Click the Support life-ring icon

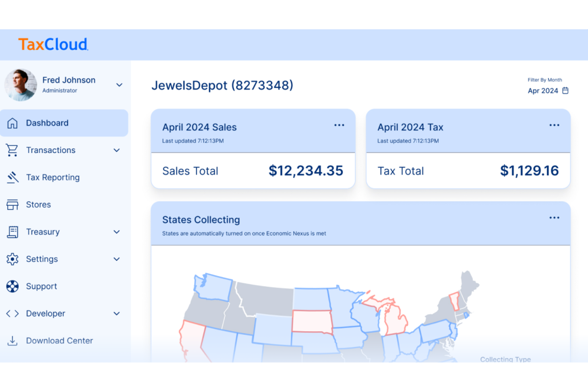coord(12,286)
